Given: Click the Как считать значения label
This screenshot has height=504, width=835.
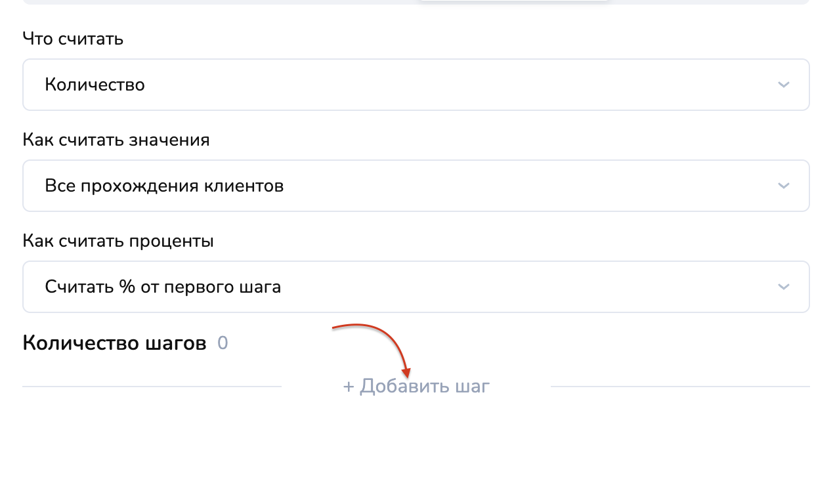Looking at the screenshot, I should point(116,140).
